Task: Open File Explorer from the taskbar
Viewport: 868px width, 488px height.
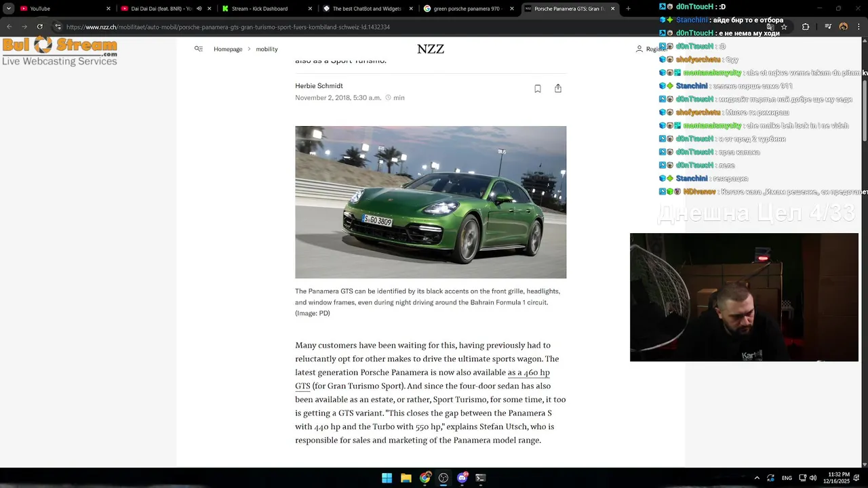Action: (x=406, y=478)
